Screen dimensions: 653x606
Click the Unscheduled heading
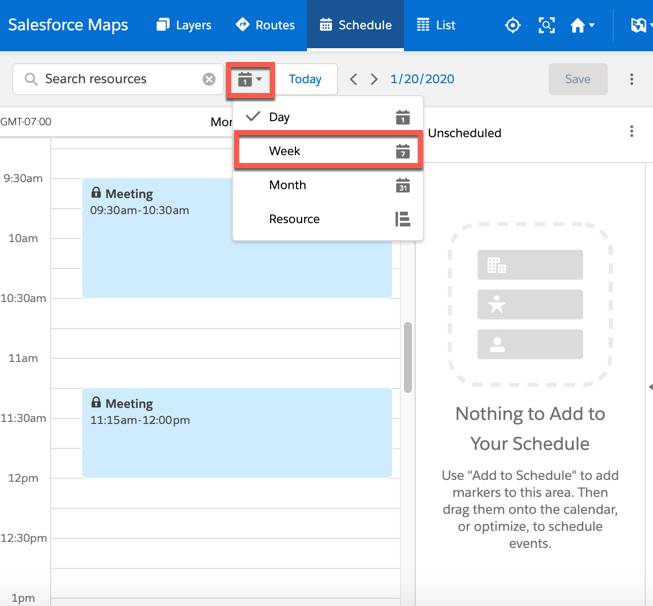coord(465,133)
